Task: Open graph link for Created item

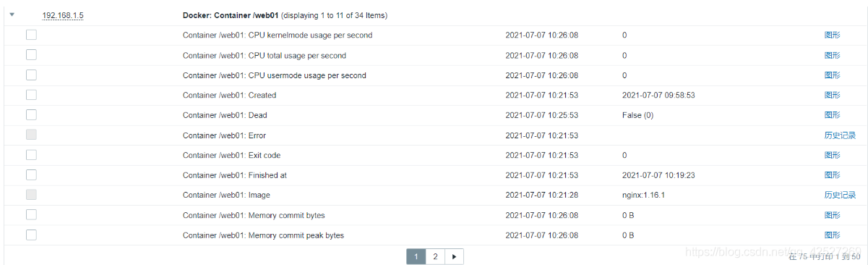Action: click(832, 95)
